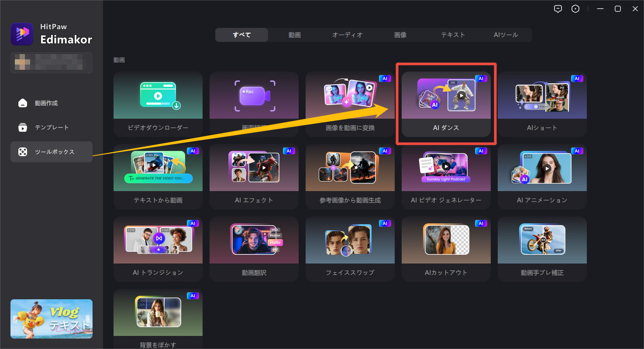This screenshot has height=349, width=644.
Task: Switch to the テキスト tab
Action: (x=453, y=35)
